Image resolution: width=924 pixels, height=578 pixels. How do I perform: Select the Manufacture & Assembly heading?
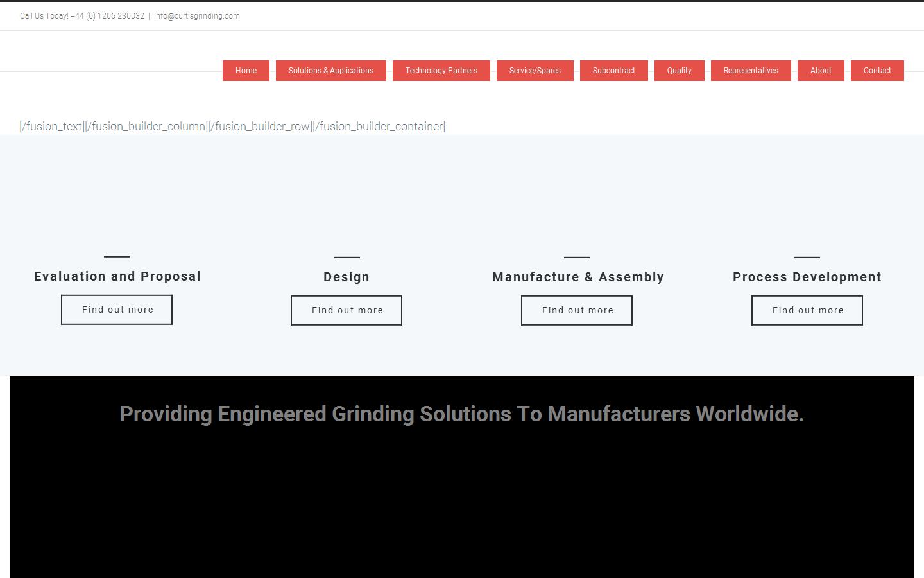coord(577,277)
